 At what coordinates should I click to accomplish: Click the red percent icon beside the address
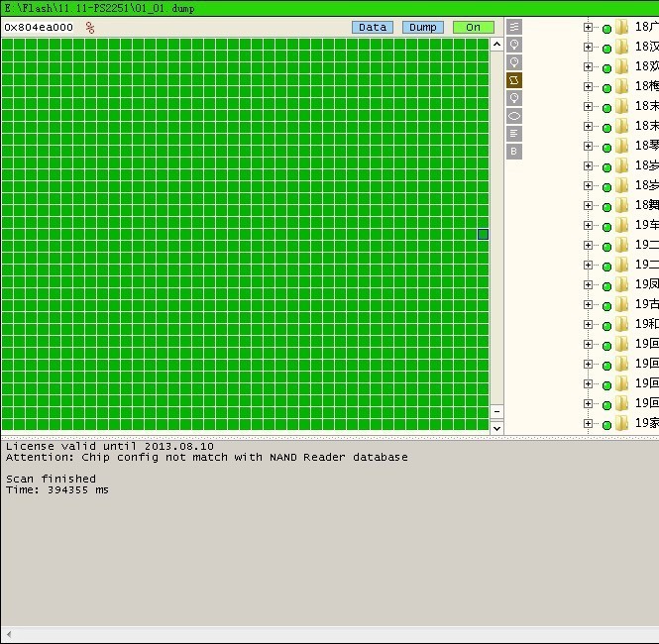click(90, 28)
